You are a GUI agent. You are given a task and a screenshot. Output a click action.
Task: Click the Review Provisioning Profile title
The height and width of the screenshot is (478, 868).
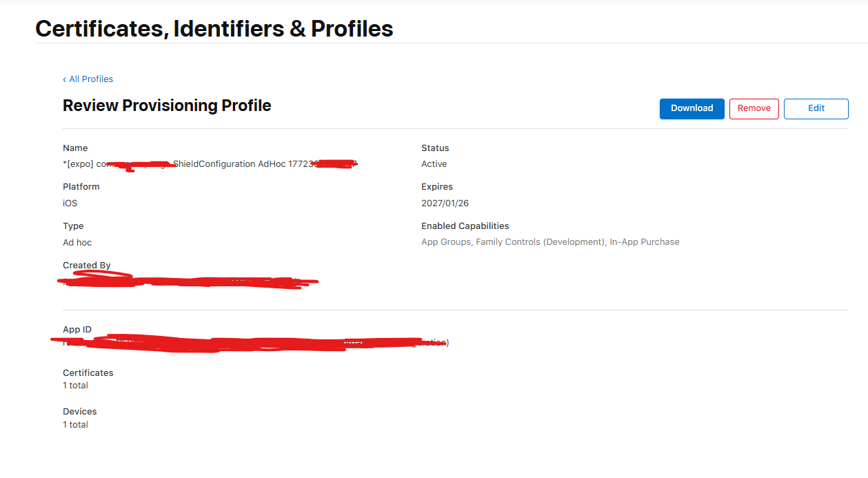(167, 106)
